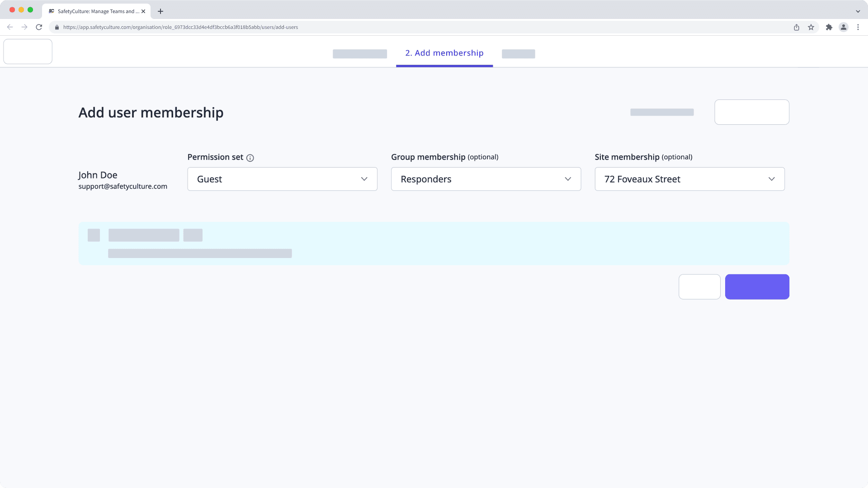Click the share icon in the browser toolbar

coord(796,27)
